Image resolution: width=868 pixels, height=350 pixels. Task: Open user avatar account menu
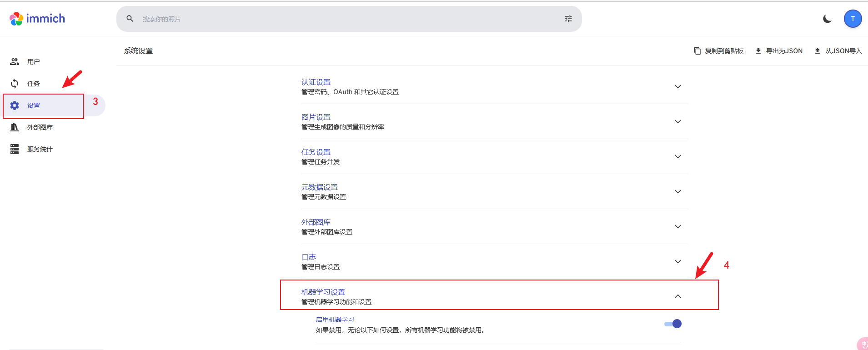click(853, 19)
